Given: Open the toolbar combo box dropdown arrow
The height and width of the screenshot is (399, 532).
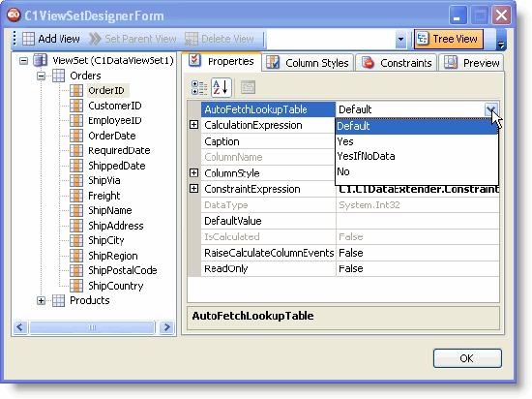Looking at the screenshot, I should 400,39.
